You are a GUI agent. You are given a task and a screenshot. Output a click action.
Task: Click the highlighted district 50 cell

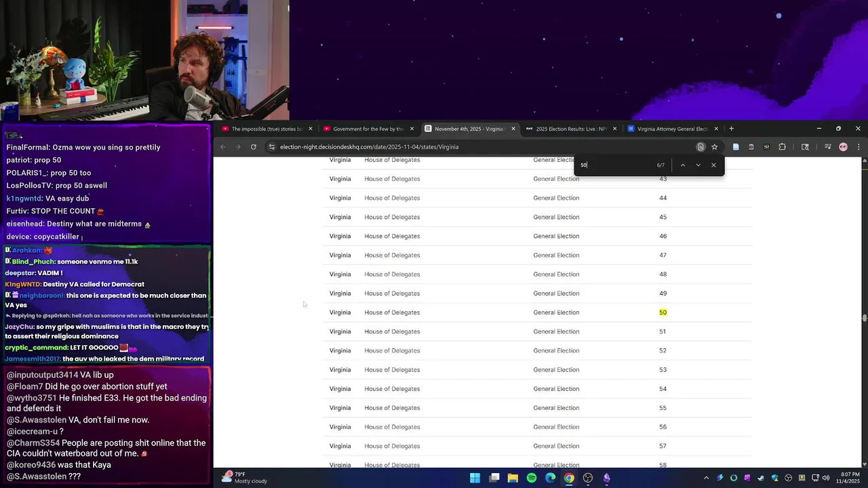(663, 312)
